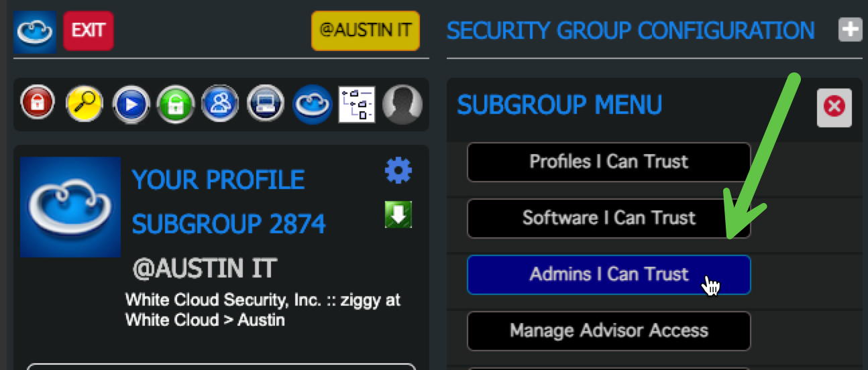Click the @AUSTIN IT profile name text
The height and width of the screenshot is (370, 868).
[x=205, y=269]
